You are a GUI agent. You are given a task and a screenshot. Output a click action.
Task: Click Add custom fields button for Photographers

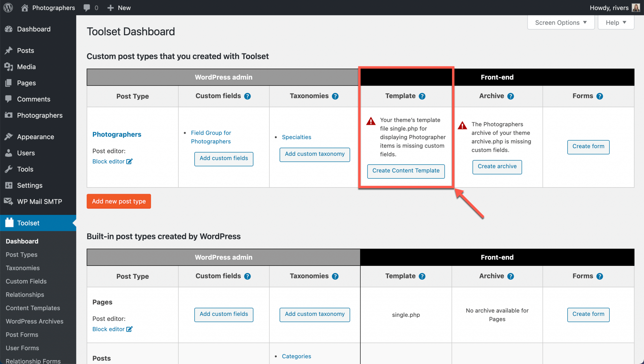pos(224,159)
